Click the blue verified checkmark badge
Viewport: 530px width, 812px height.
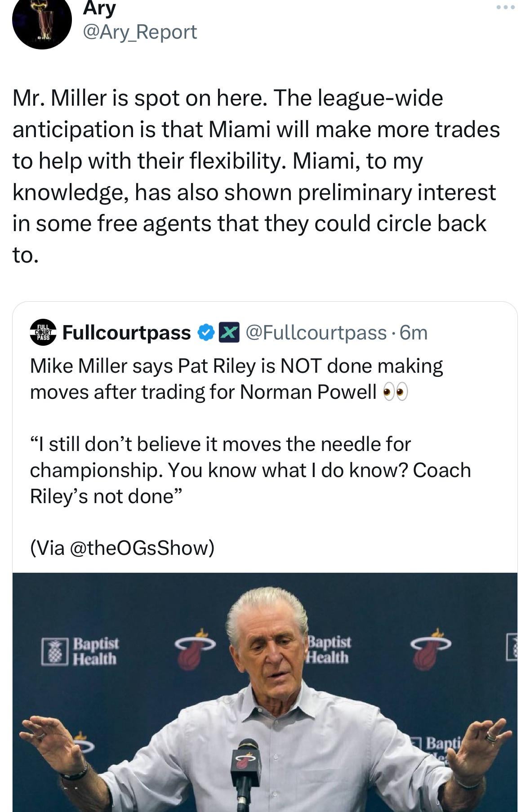pyautogui.click(x=206, y=333)
